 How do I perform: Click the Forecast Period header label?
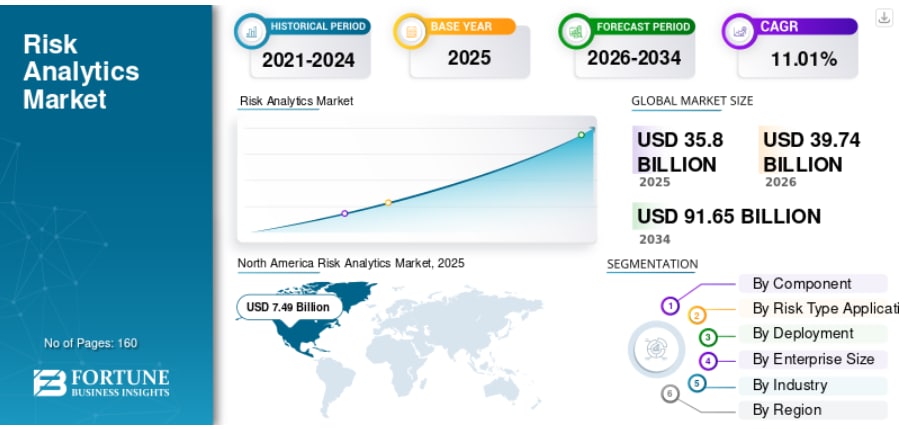643,26
